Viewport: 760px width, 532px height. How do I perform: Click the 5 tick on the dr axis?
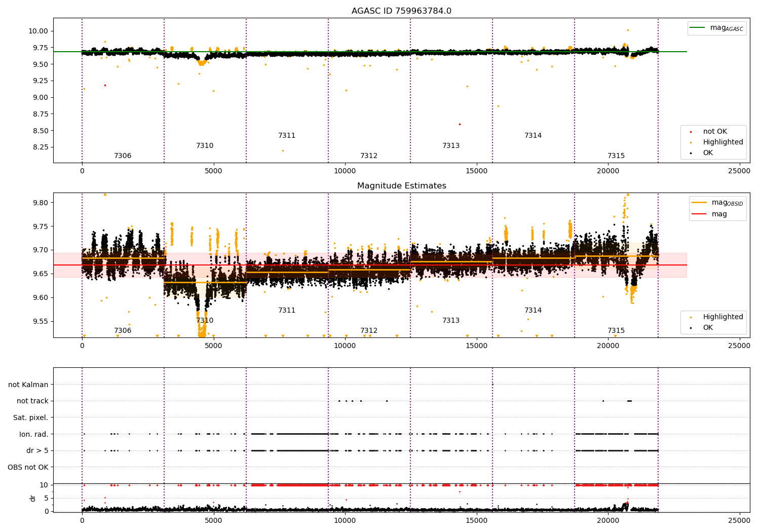point(47,498)
